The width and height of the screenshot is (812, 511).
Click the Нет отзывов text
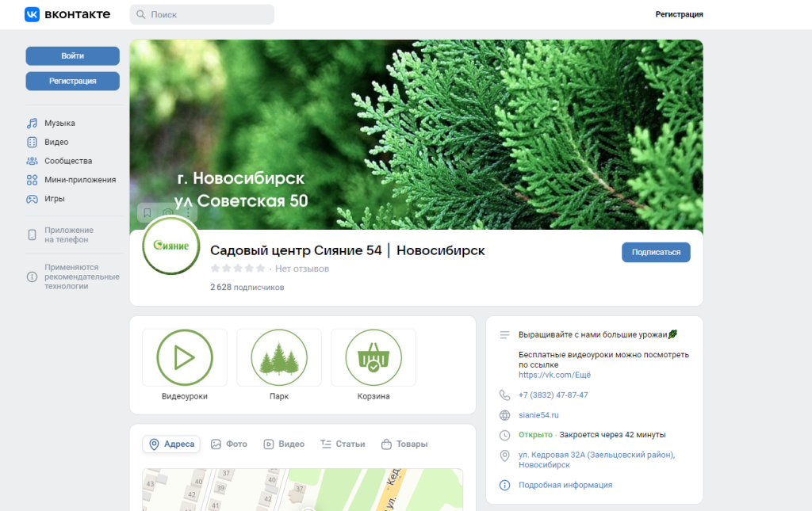[302, 269]
